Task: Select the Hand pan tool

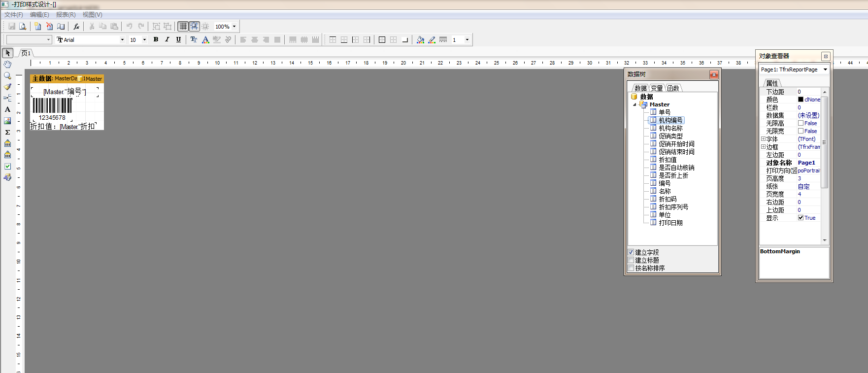Action: pyautogui.click(x=7, y=65)
